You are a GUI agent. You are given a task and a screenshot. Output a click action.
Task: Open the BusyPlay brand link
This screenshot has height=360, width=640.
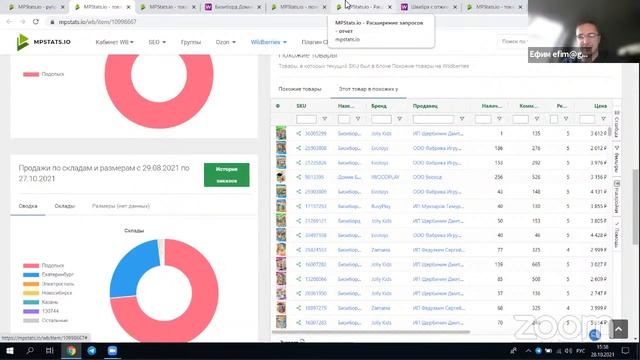click(x=381, y=206)
